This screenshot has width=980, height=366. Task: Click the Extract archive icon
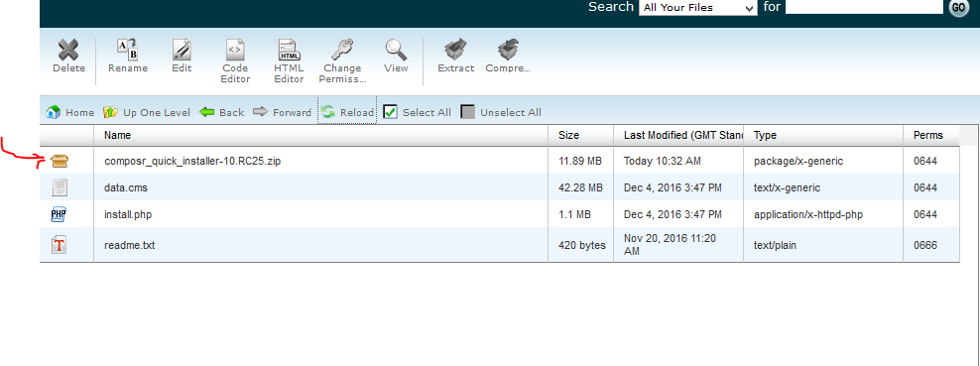(455, 50)
